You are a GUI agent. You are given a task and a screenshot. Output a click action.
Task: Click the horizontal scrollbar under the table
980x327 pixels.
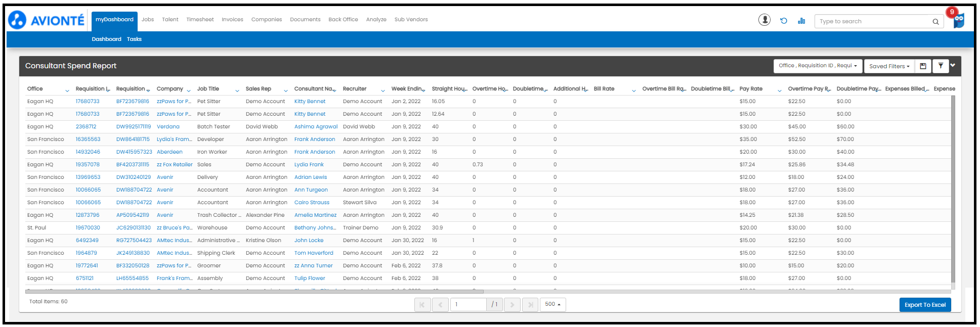tap(254, 292)
